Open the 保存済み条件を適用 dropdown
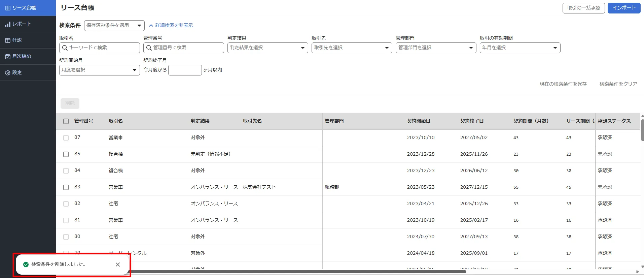 tap(114, 26)
